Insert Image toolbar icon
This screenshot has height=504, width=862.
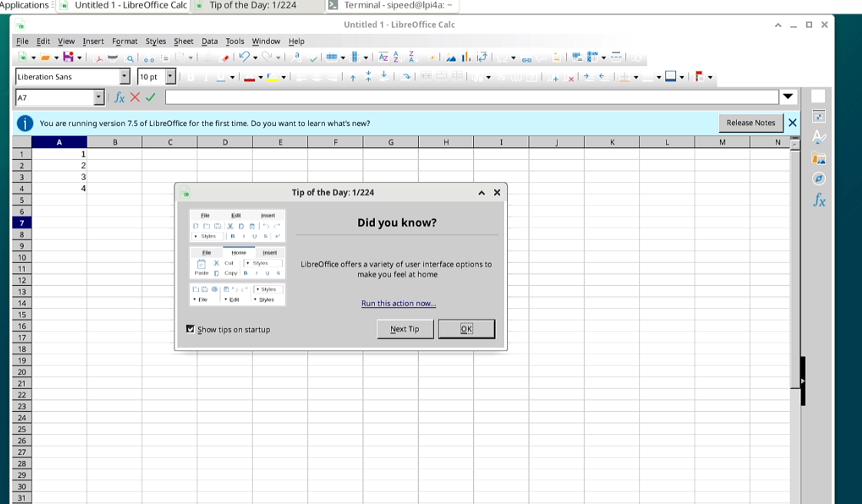451,58
